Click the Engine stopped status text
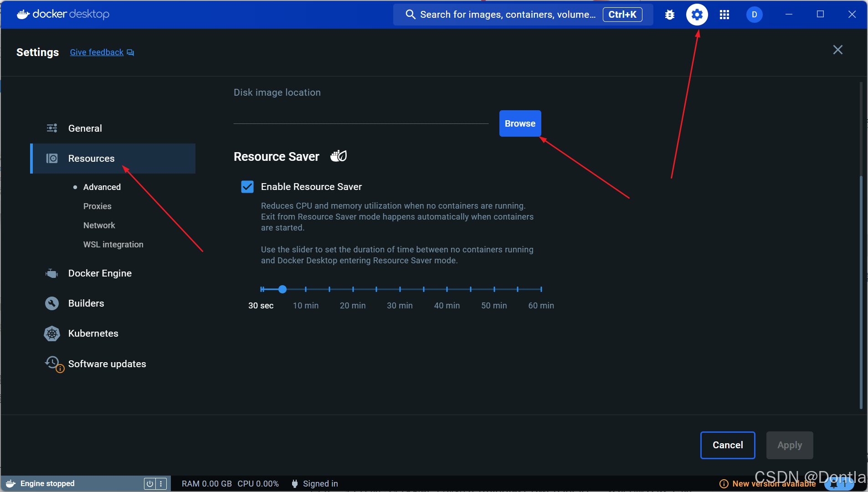Screen dimensions: 868x492 point(47,484)
